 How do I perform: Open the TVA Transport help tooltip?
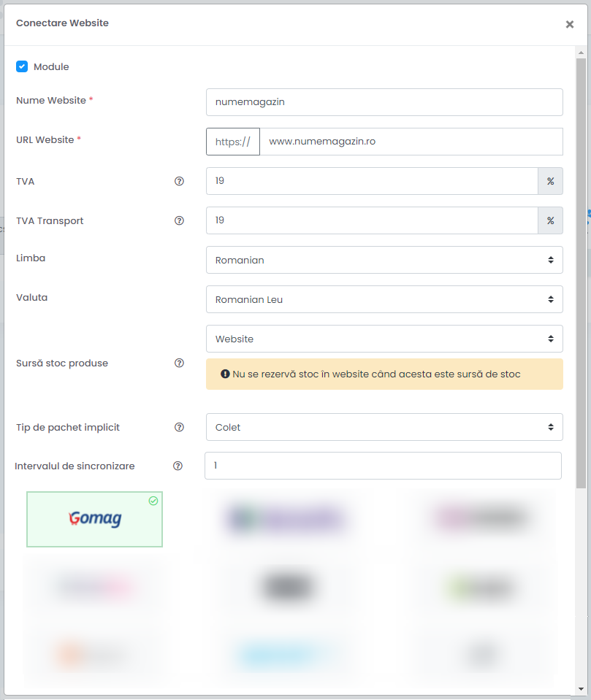[x=179, y=220]
